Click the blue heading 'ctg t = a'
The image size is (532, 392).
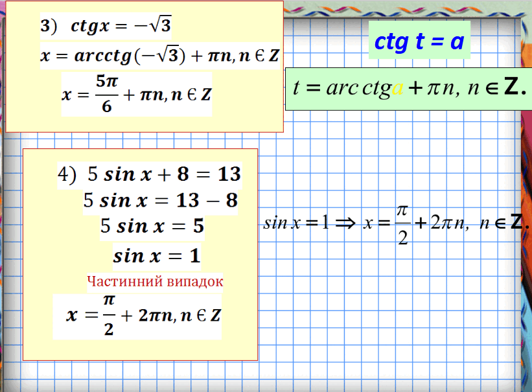[419, 40]
